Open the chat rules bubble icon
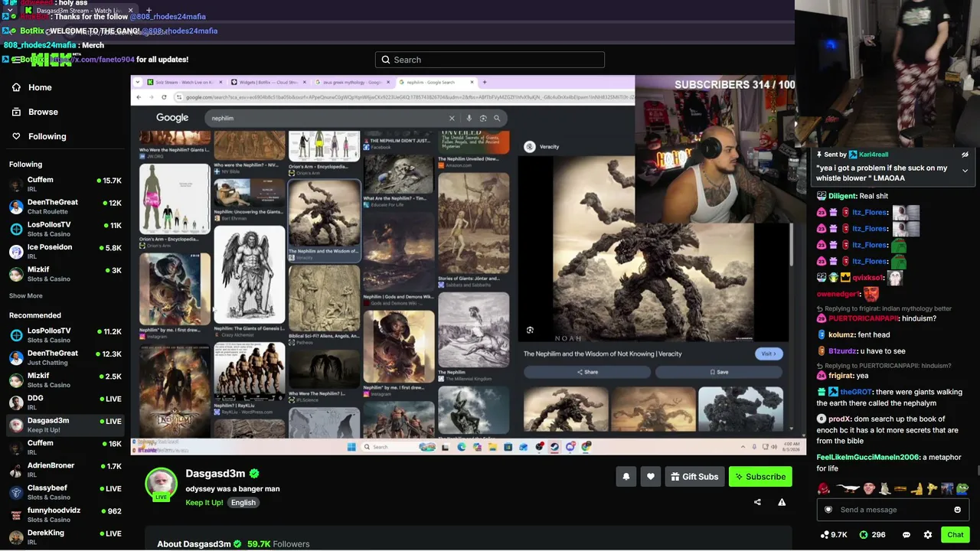 point(906,535)
